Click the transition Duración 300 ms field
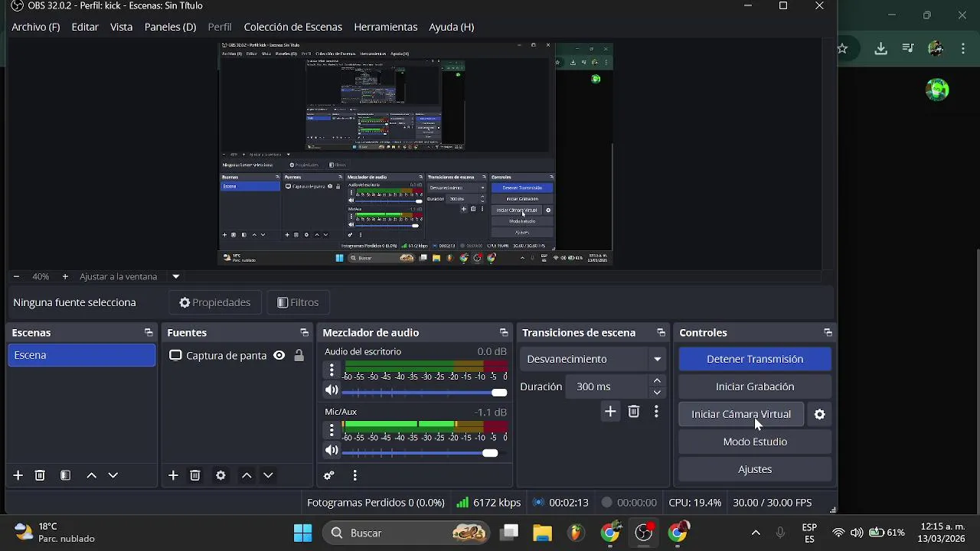Screen dimensions: 980x551 pyautogui.click(x=608, y=386)
